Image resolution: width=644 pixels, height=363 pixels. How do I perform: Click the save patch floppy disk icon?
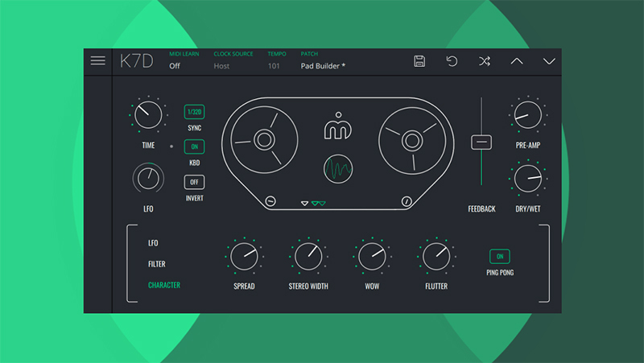click(x=419, y=61)
